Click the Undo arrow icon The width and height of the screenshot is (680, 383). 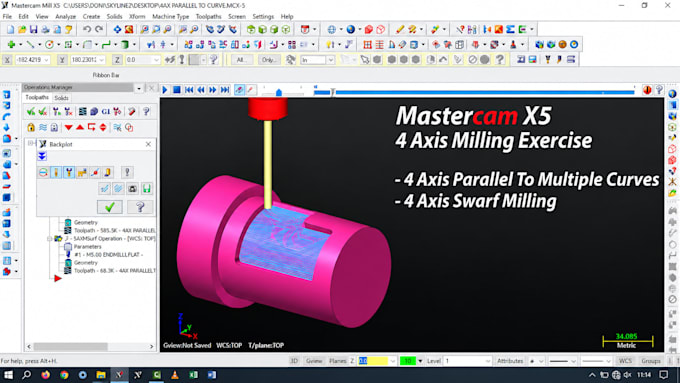[x=87, y=29]
